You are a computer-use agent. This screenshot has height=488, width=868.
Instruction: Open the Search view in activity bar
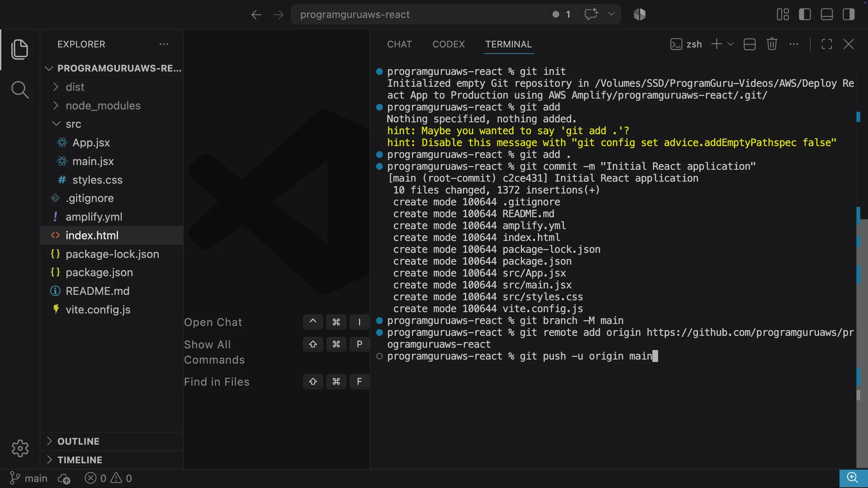point(20,90)
